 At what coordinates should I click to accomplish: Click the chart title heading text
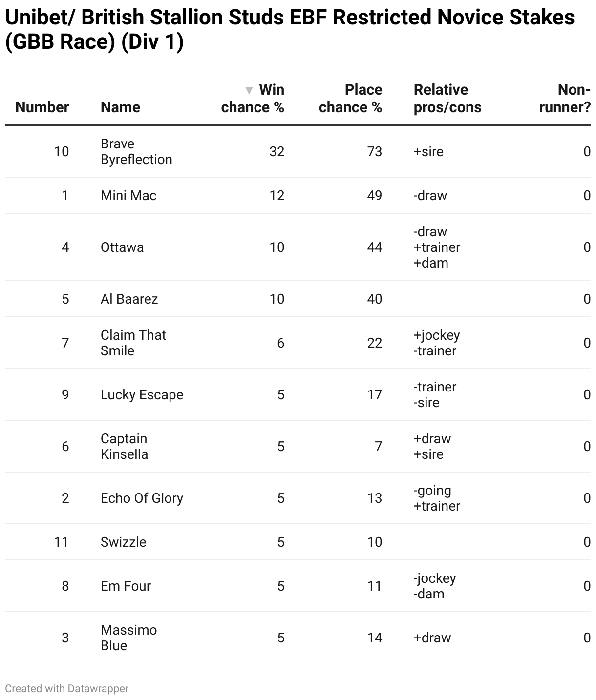click(290, 30)
